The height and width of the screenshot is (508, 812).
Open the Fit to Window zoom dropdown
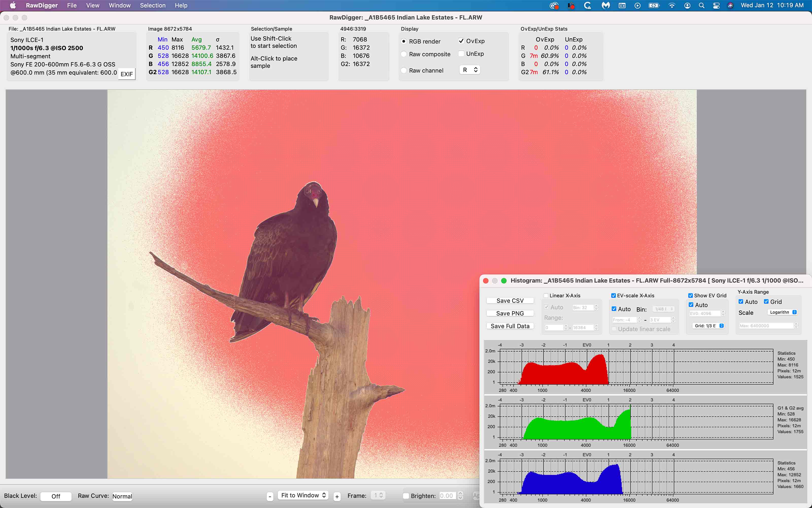(303, 495)
